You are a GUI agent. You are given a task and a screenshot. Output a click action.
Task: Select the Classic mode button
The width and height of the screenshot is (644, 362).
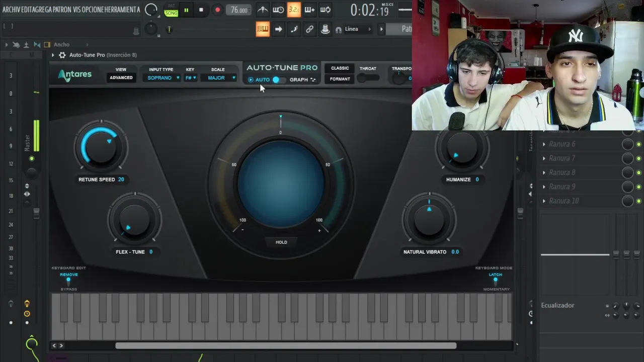click(x=340, y=68)
